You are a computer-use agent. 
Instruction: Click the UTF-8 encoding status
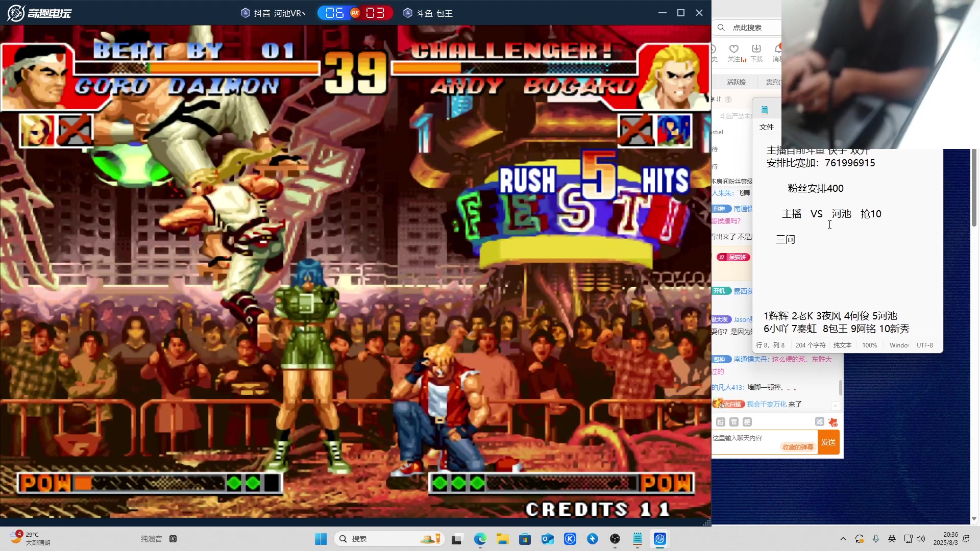coord(925,345)
